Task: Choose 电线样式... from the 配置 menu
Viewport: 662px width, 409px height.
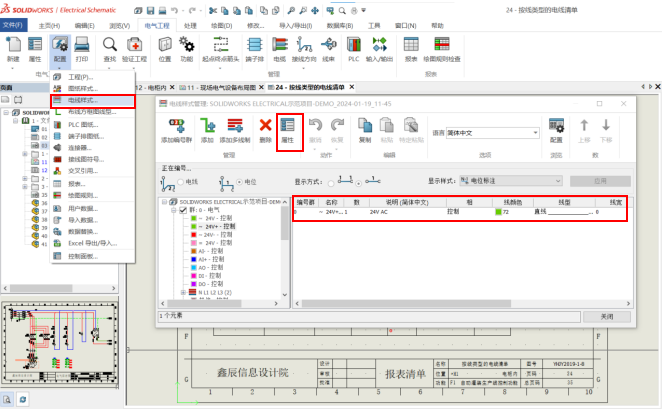Action: (92, 100)
